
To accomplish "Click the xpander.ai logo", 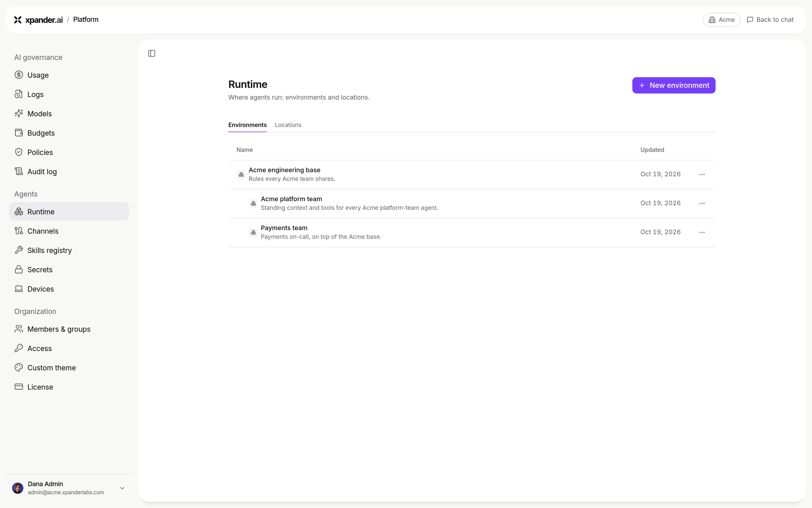I will coord(38,20).
